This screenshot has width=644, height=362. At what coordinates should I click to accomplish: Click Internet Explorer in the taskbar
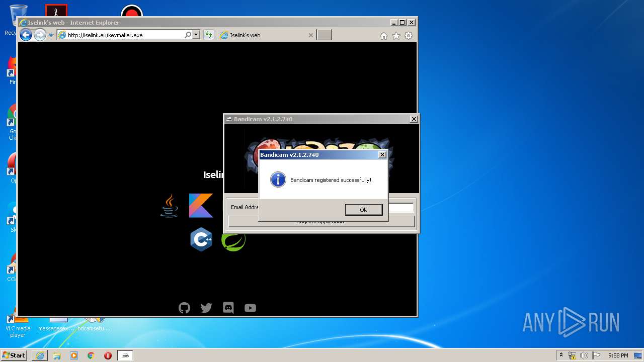click(40, 355)
